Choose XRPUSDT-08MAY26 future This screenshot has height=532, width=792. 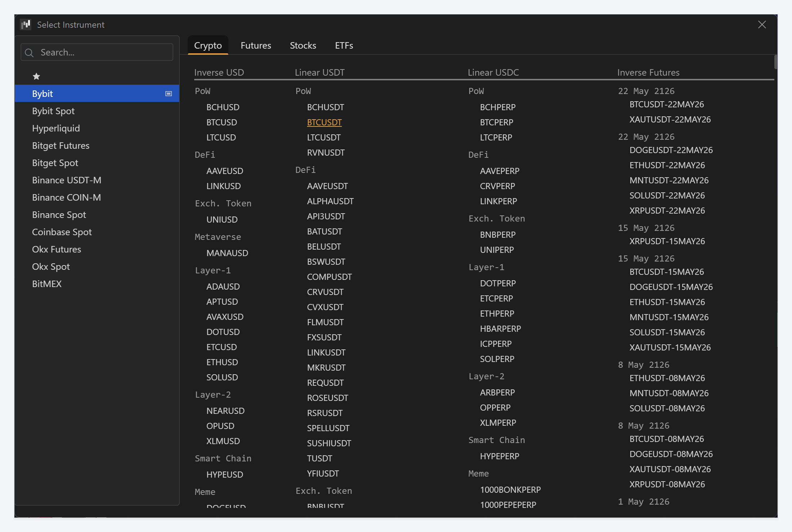coord(667,484)
